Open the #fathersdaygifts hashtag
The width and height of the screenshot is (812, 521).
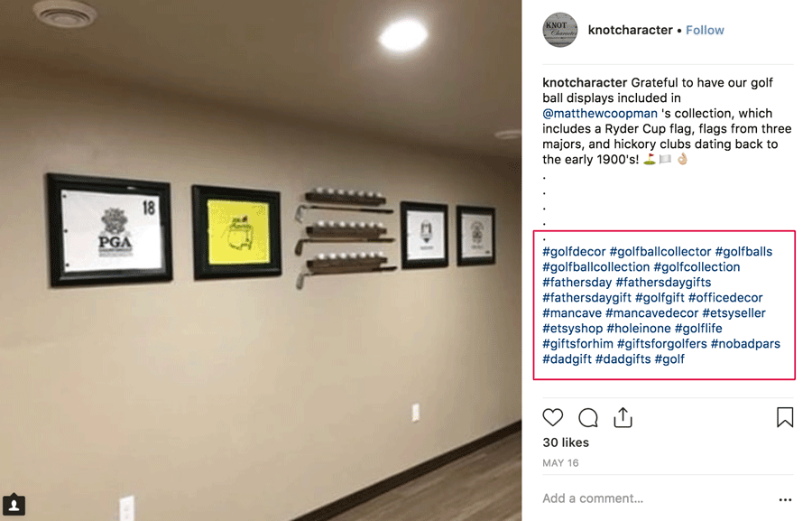663,282
